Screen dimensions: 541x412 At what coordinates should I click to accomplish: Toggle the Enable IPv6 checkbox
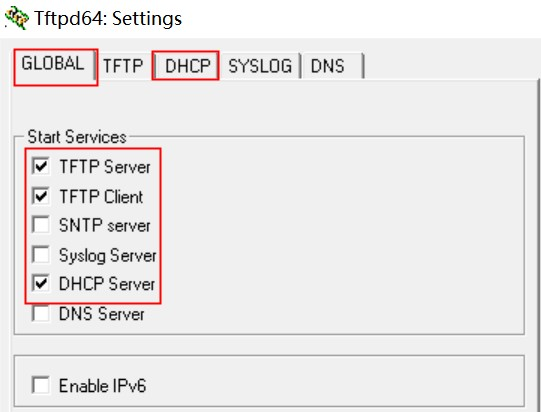[x=41, y=385]
